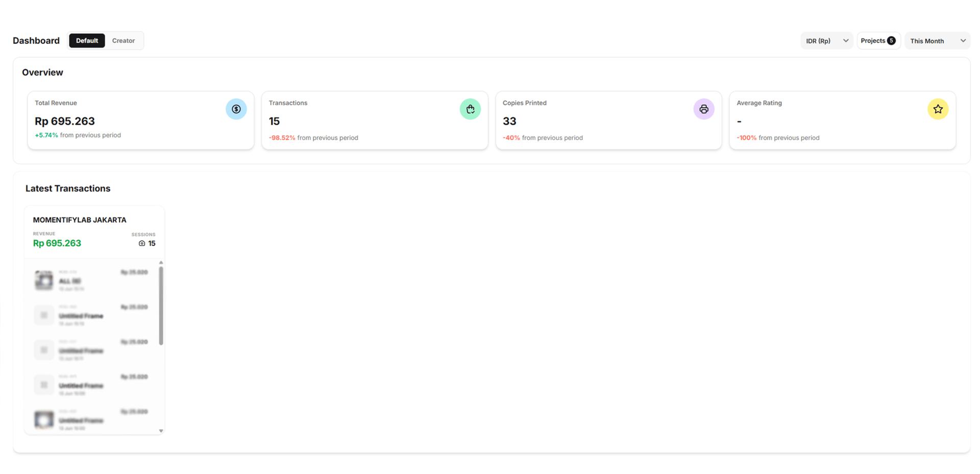Click the Total Revenue amount Rp 695.263

[x=65, y=121]
